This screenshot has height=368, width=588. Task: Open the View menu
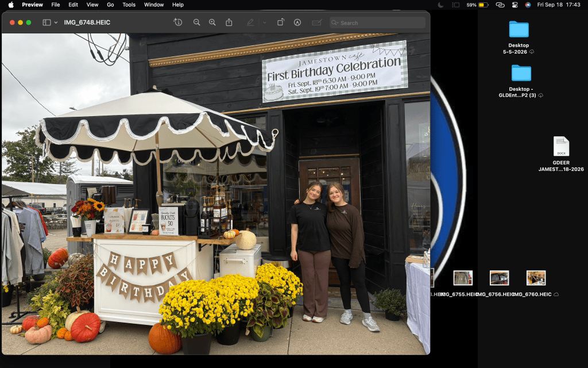coord(92,5)
